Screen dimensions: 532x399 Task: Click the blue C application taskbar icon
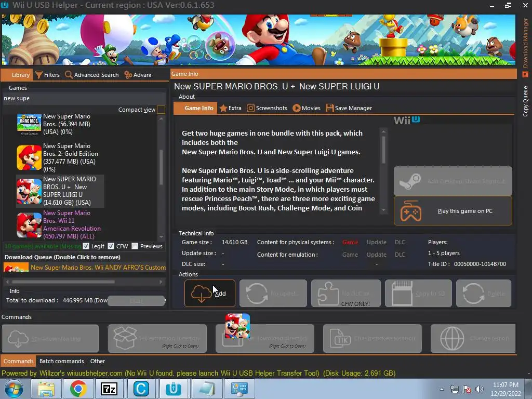point(141,389)
